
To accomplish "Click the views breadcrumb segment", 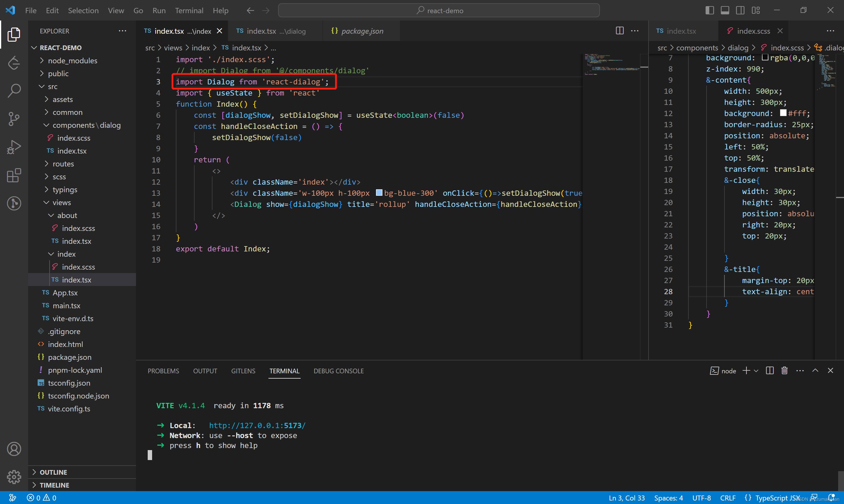I will (173, 48).
